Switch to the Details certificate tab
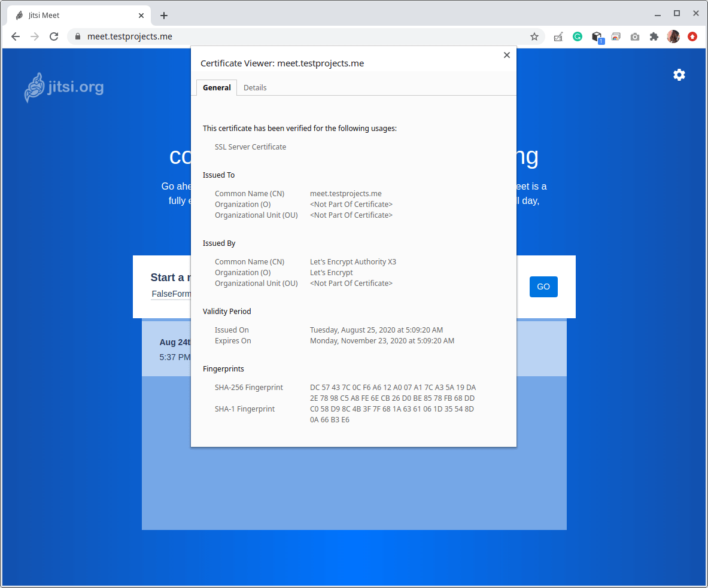Image resolution: width=708 pixels, height=588 pixels. click(x=255, y=87)
